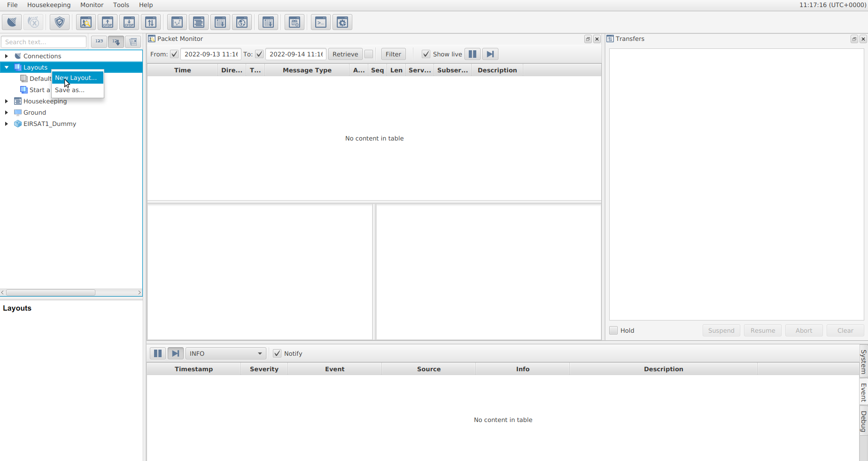
Task: Click the globe toolbar icon
Action: (242, 22)
